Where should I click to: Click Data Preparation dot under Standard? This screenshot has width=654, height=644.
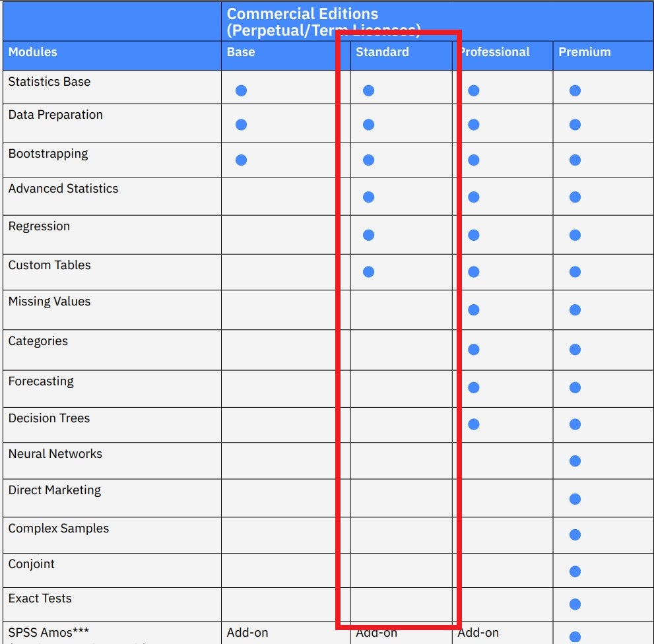coord(368,125)
